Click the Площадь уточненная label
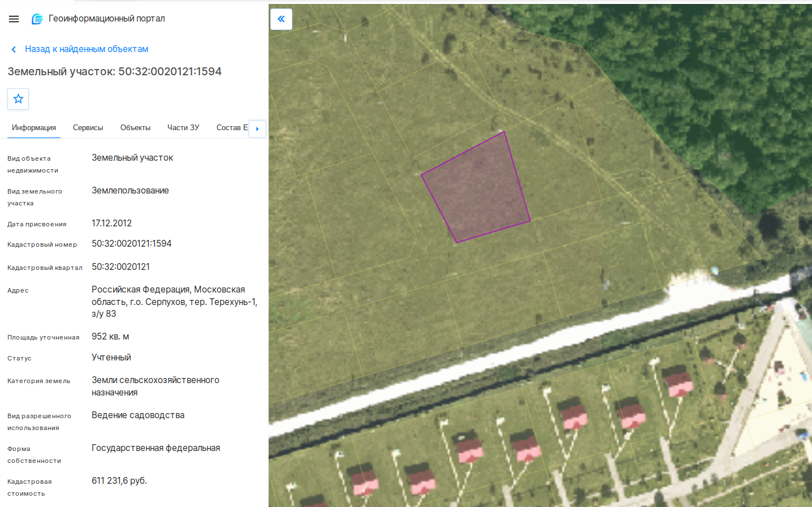Screen dimensions: 812x507 (44, 337)
